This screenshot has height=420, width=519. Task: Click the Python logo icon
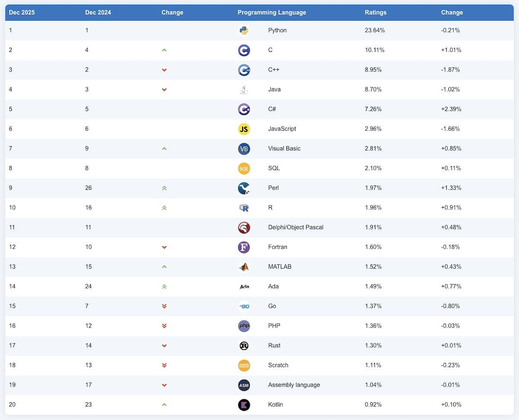244,31
